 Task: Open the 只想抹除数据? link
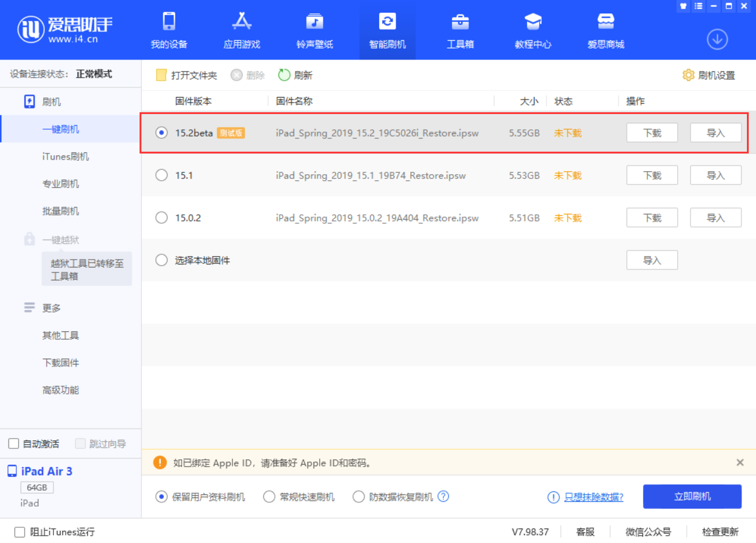pyautogui.click(x=594, y=497)
